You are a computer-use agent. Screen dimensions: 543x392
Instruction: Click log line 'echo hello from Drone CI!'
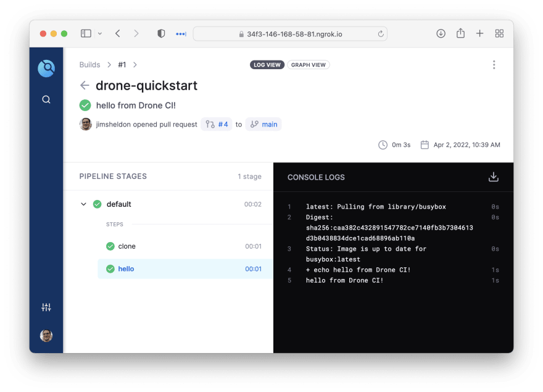(358, 270)
